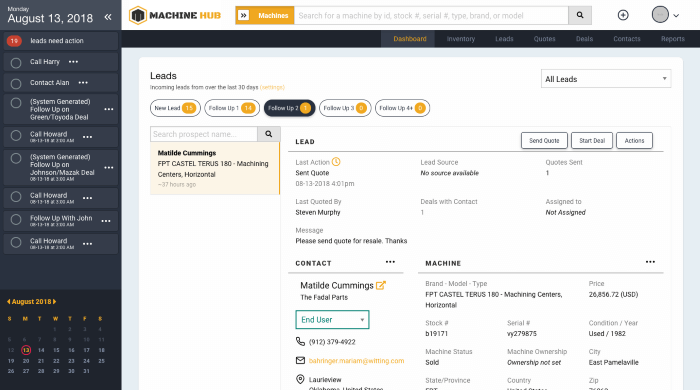Click the Machine Hub logo
700x390 pixels.
click(x=175, y=16)
